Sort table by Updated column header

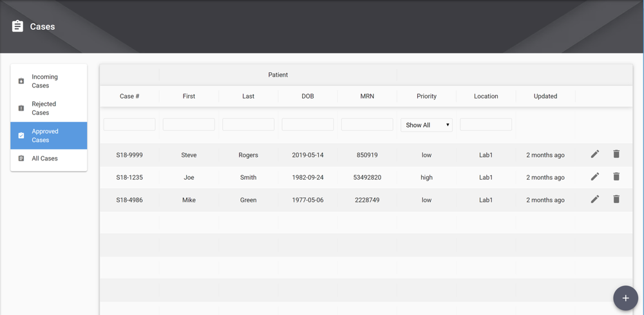(x=545, y=96)
